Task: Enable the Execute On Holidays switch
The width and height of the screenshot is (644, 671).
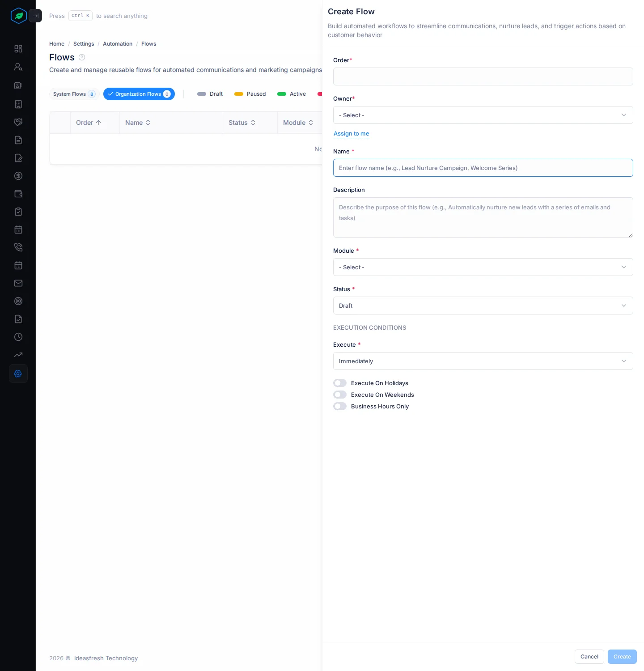Action: [340, 383]
